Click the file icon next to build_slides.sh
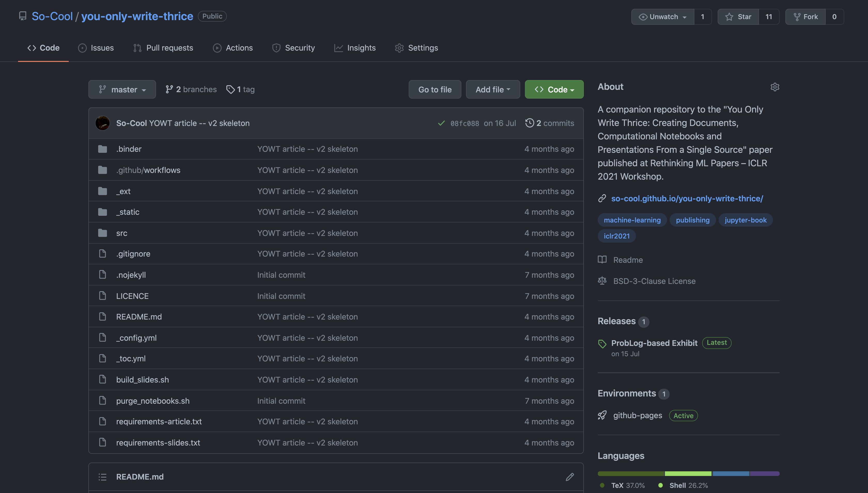 (102, 380)
